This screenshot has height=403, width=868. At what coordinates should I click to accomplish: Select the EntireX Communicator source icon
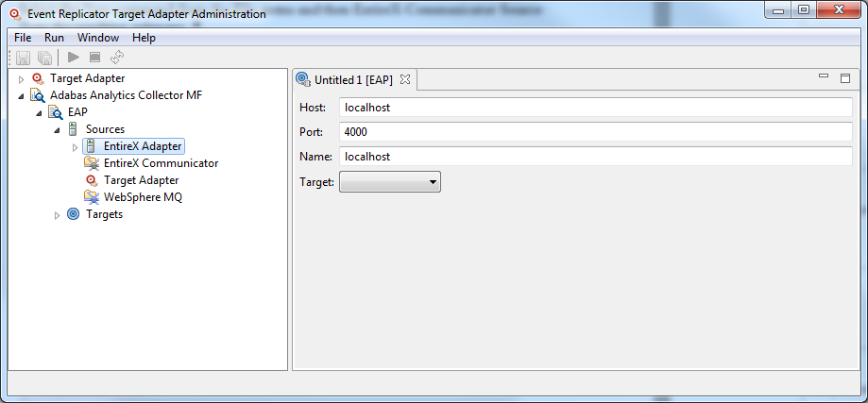click(x=92, y=163)
